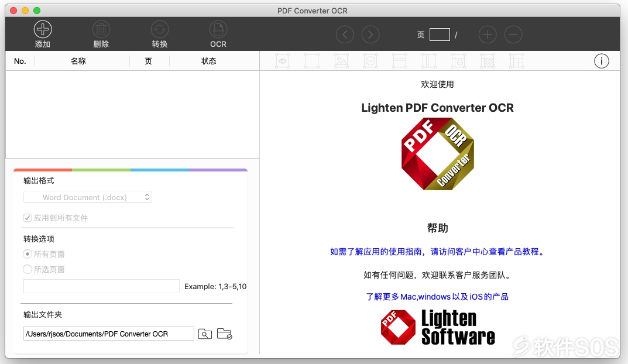Click the 转换选项 label
628x364 pixels.
39,239
